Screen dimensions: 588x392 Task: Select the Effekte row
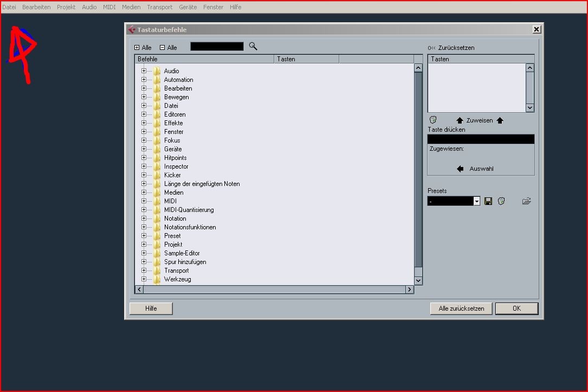(173, 123)
